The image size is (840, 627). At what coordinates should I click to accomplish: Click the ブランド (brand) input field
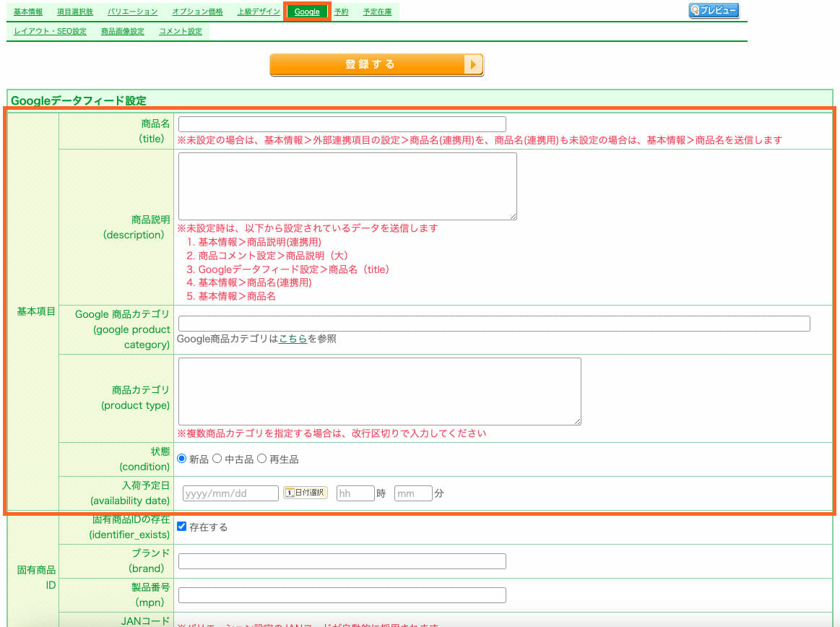pyautogui.click(x=342, y=561)
